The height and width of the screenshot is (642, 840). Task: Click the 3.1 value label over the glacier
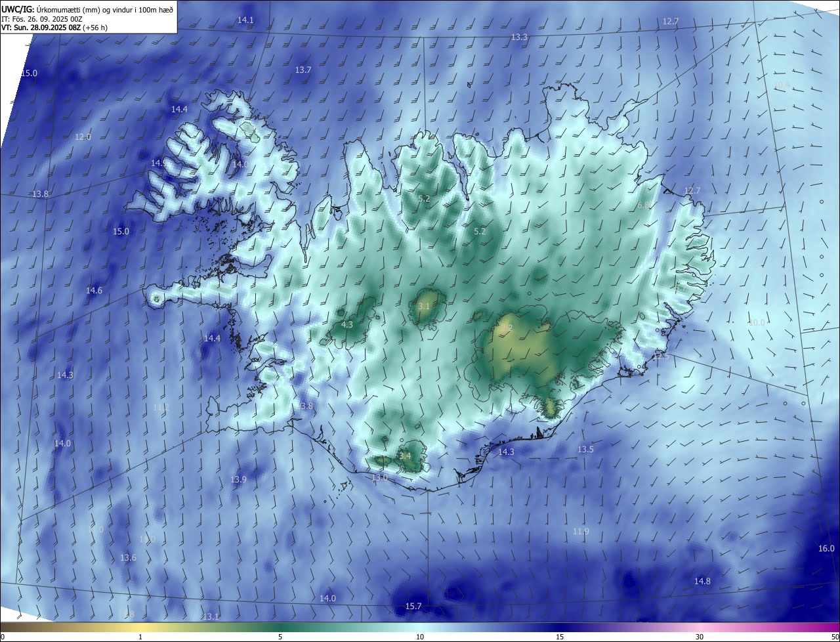tap(424, 306)
